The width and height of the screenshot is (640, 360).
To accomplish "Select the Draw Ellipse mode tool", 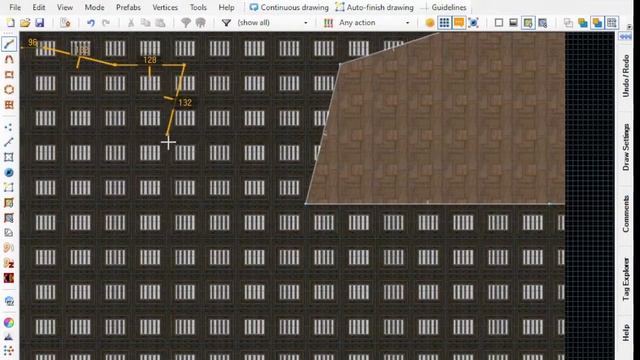I will pyautogui.click(x=9, y=90).
